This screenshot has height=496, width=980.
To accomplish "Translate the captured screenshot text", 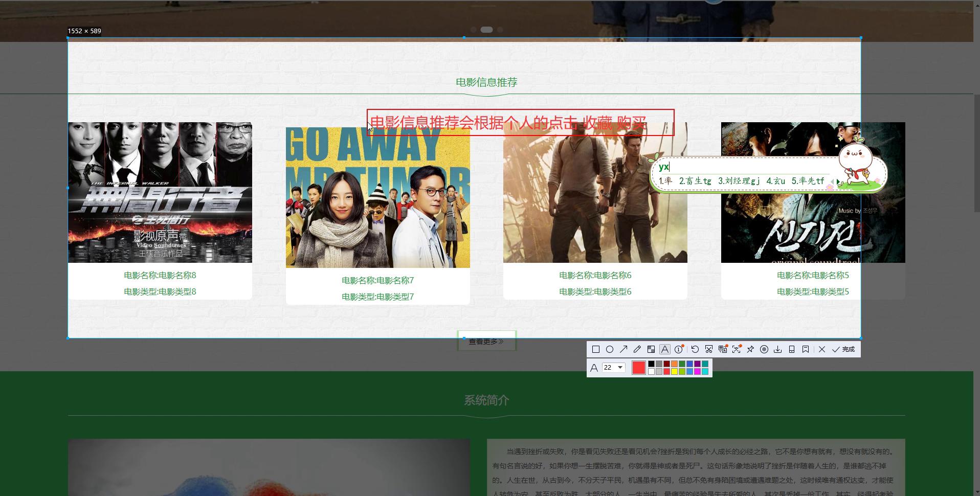I will coord(723,349).
